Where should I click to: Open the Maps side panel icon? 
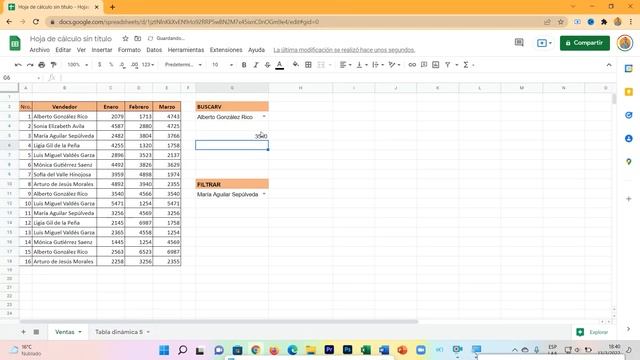629,162
